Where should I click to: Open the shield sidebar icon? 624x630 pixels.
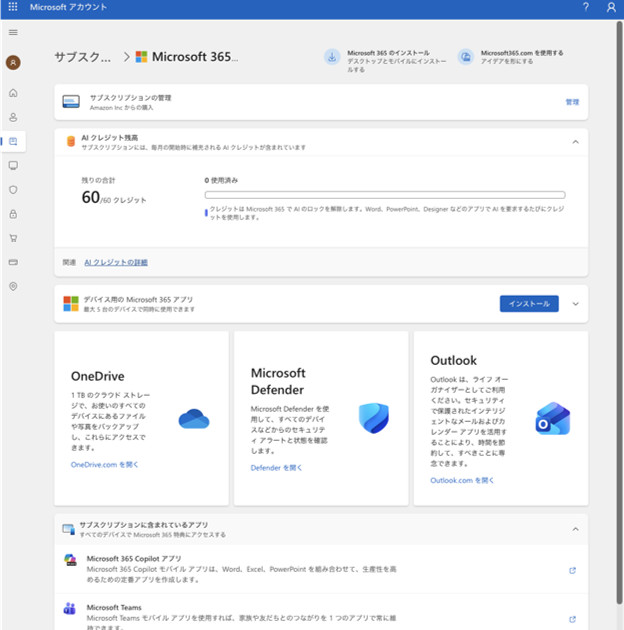13,190
